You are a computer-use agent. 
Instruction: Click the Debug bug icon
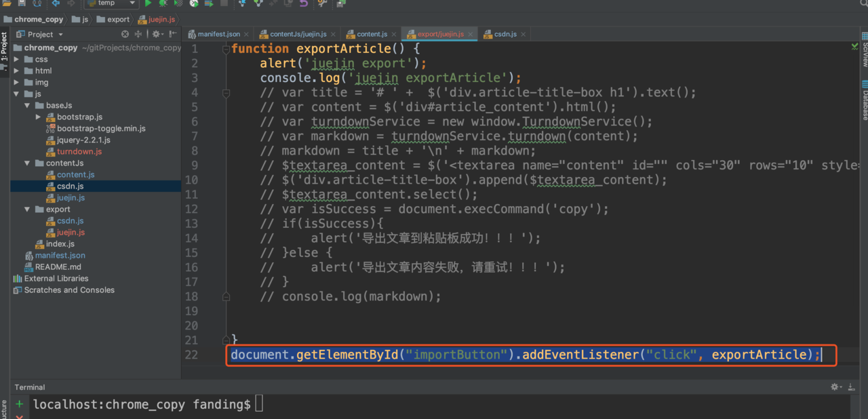pos(163,3)
